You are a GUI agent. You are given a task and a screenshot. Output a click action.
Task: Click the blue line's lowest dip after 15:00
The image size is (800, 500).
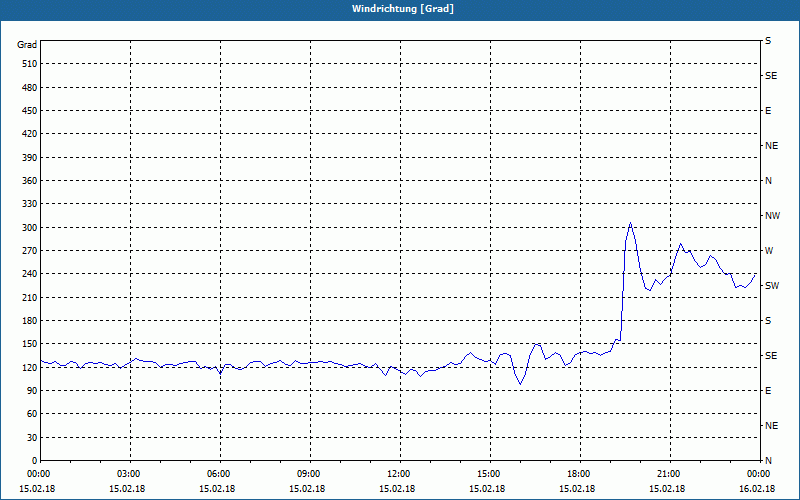click(520, 384)
